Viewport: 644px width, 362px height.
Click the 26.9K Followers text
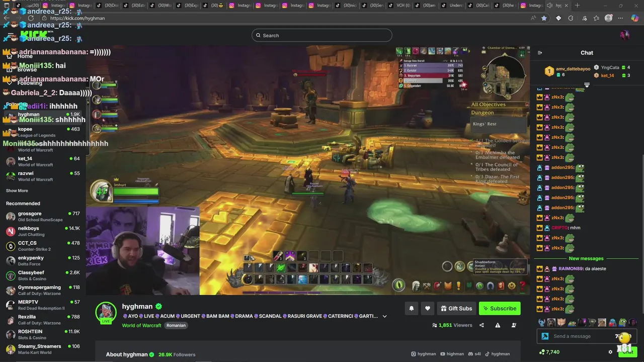pyautogui.click(x=177, y=354)
